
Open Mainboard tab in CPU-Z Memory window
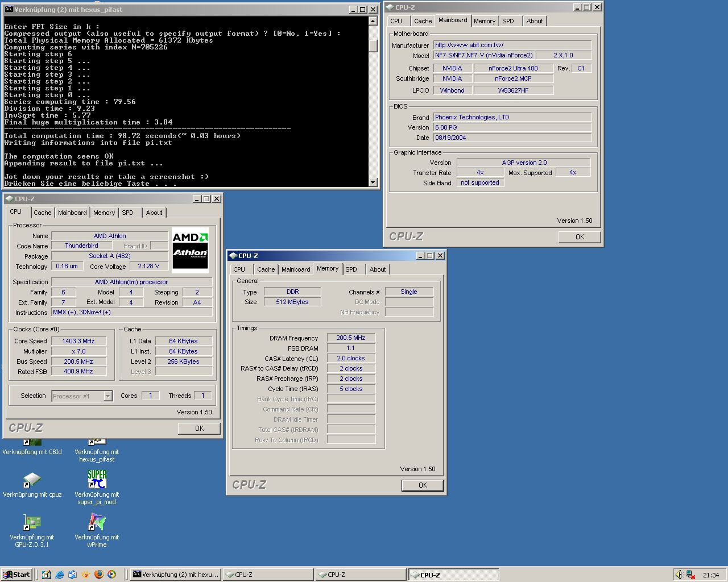[296, 269]
